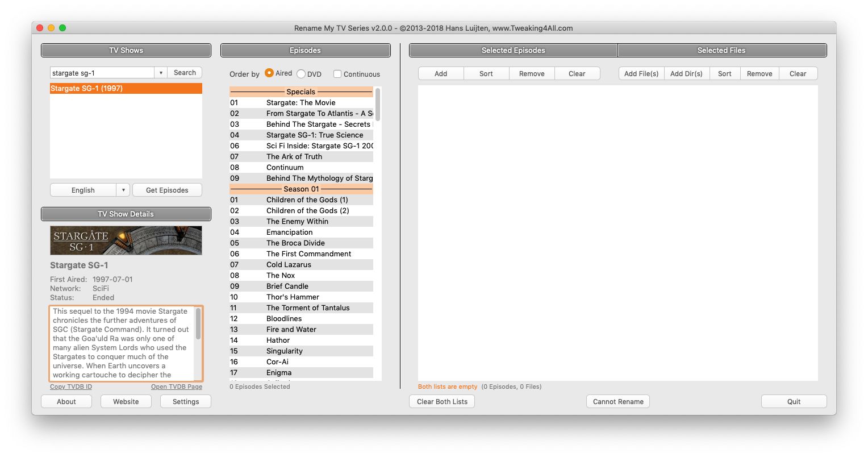Click the Episodes panel header
This screenshot has width=868, height=457.
tap(306, 51)
